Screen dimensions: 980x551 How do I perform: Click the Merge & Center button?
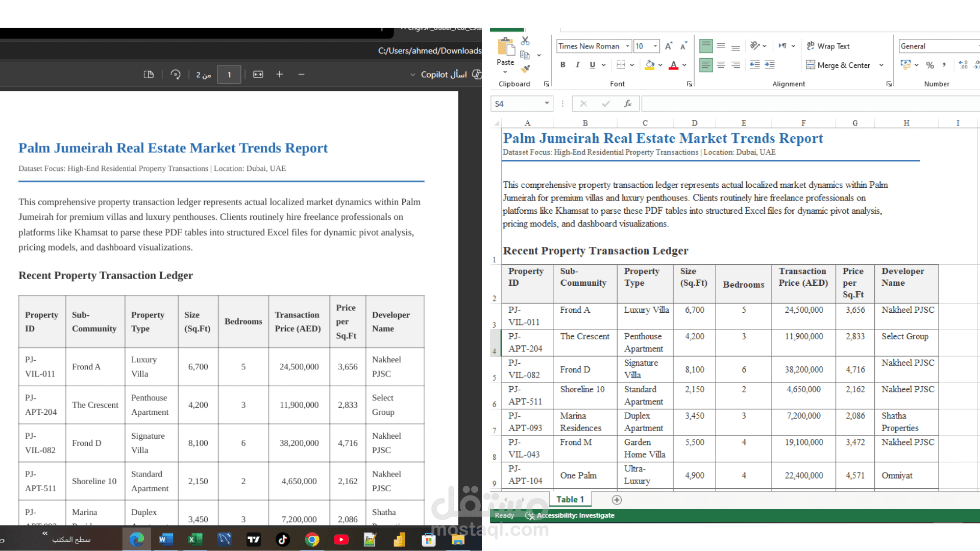click(838, 65)
